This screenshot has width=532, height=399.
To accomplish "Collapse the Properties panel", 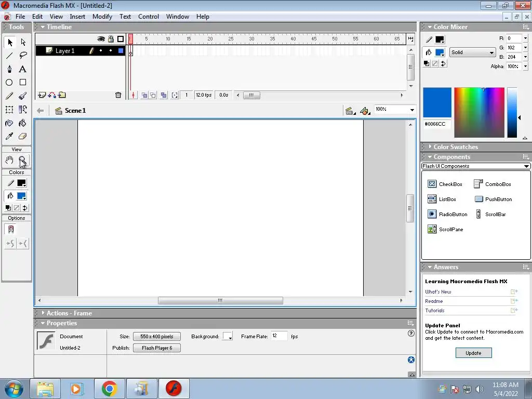I will pos(43,323).
